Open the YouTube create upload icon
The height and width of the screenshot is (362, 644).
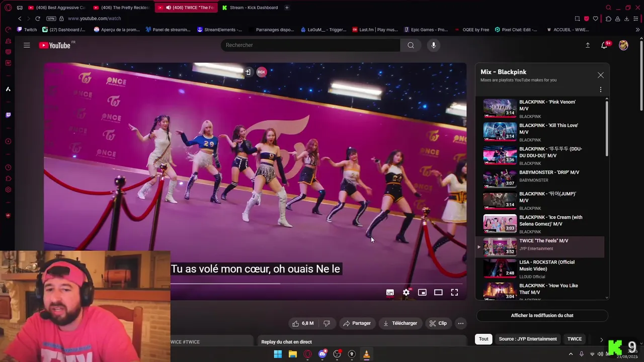tap(587, 45)
